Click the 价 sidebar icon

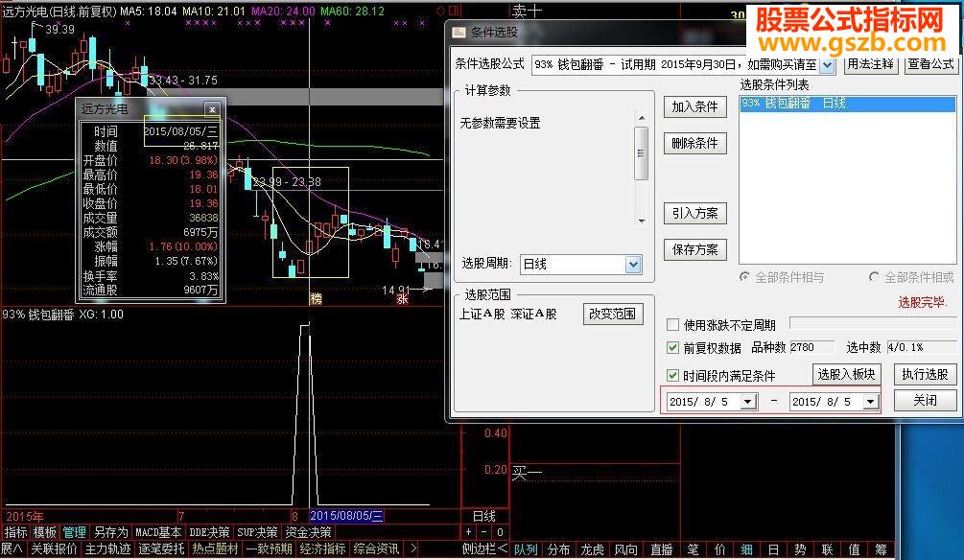[720, 549]
